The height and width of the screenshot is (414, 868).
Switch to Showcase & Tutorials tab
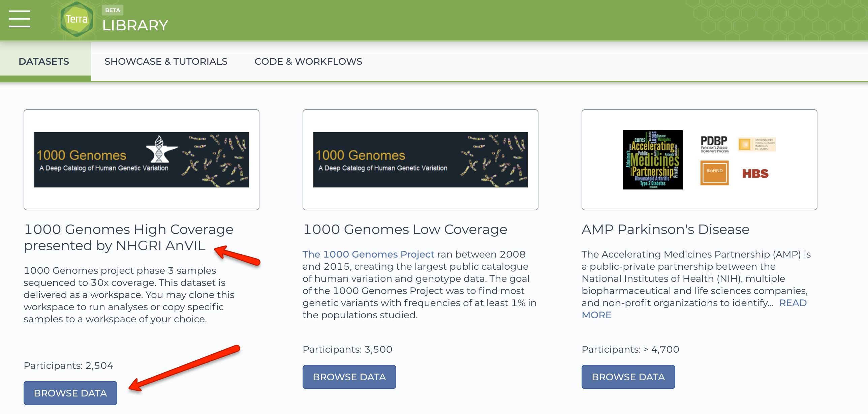point(166,61)
